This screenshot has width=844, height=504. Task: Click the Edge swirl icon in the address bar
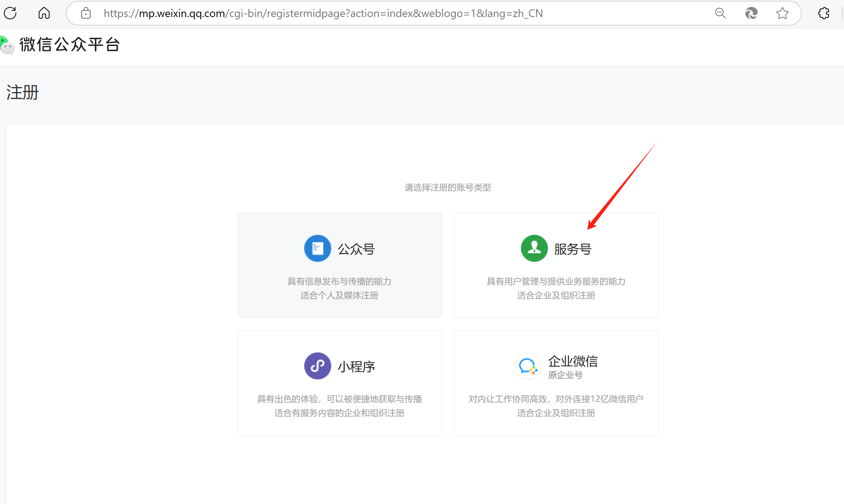click(751, 13)
